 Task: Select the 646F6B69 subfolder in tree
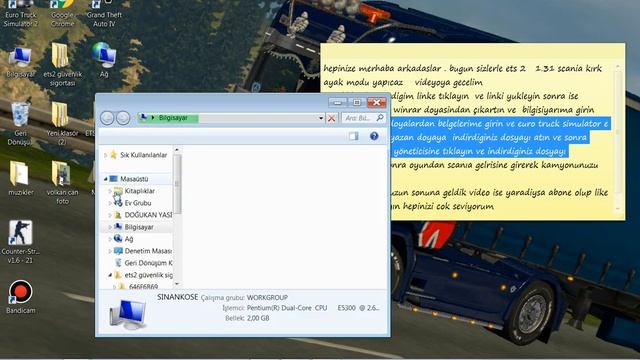click(143, 287)
